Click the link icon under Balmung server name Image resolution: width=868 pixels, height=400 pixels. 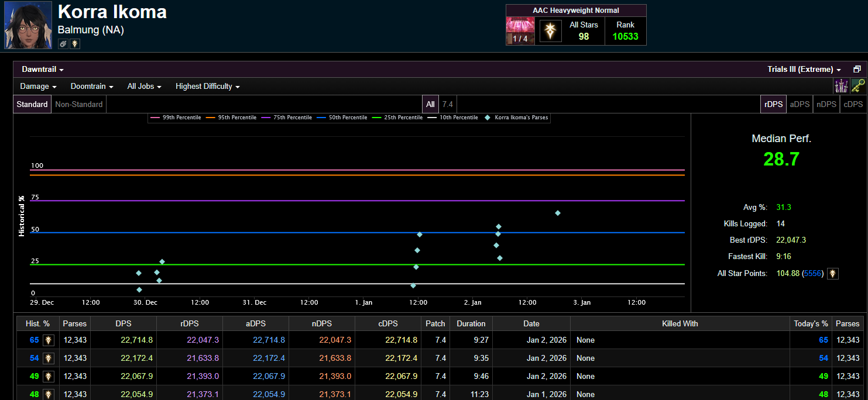coord(63,44)
